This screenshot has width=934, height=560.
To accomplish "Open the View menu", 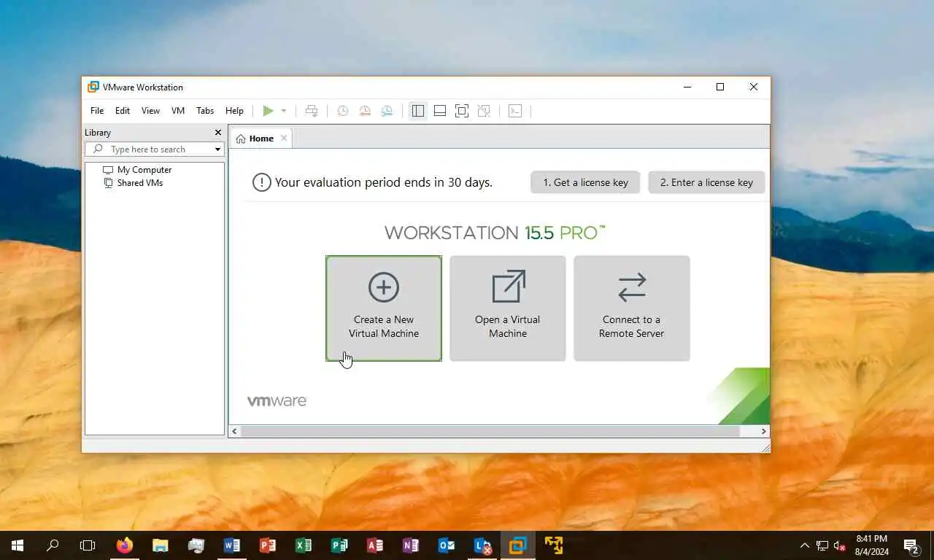I will tap(150, 111).
